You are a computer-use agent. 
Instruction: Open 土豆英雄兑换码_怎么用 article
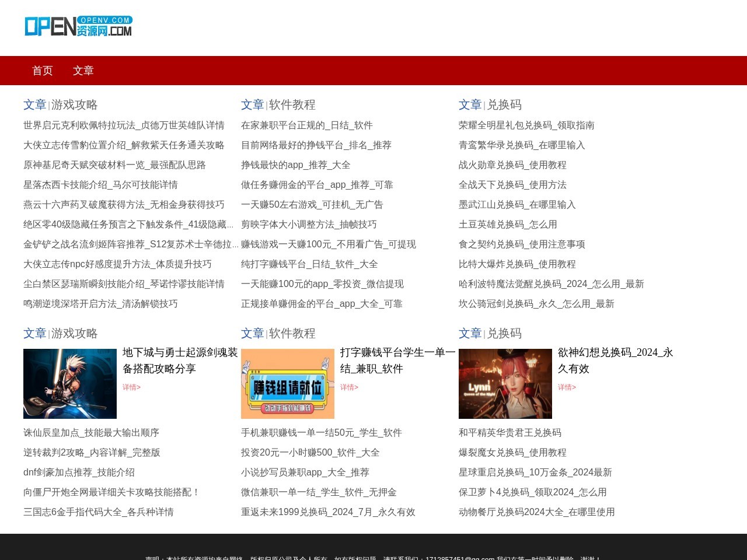click(x=508, y=225)
